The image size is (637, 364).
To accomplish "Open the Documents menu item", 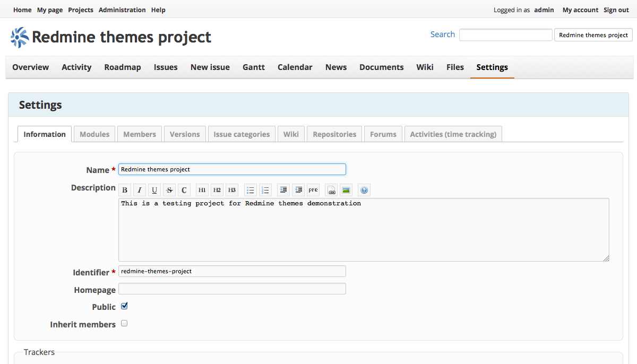I will (382, 67).
